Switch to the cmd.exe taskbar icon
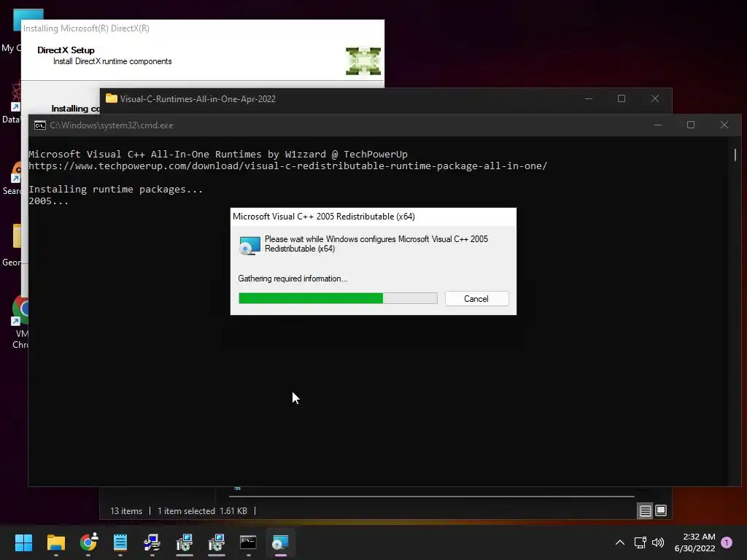 pos(248,542)
